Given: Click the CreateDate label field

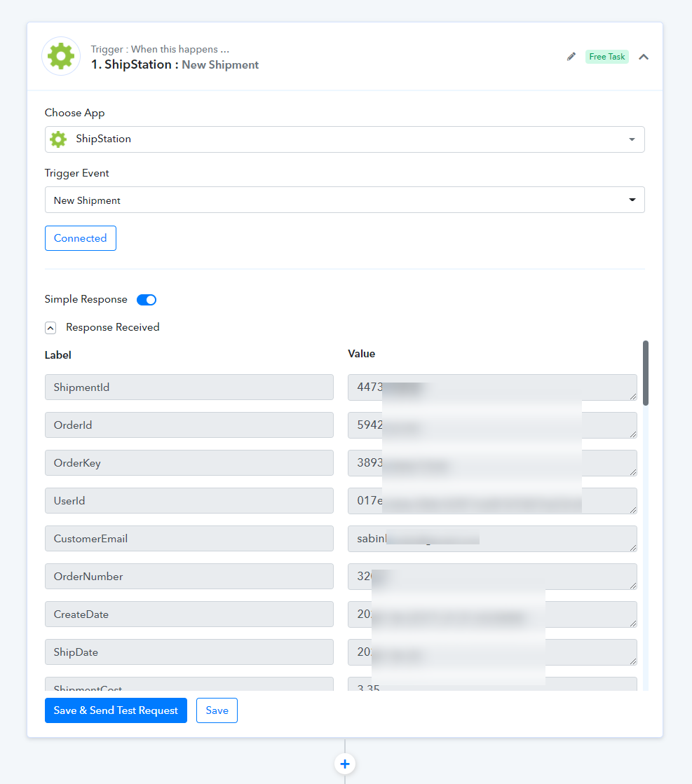Looking at the screenshot, I should 189,614.
